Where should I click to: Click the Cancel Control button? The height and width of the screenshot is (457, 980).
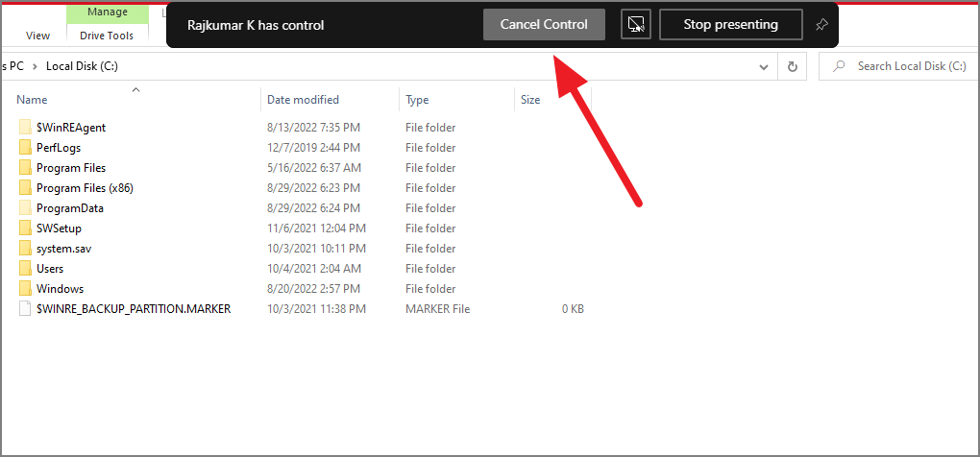click(x=544, y=25)
